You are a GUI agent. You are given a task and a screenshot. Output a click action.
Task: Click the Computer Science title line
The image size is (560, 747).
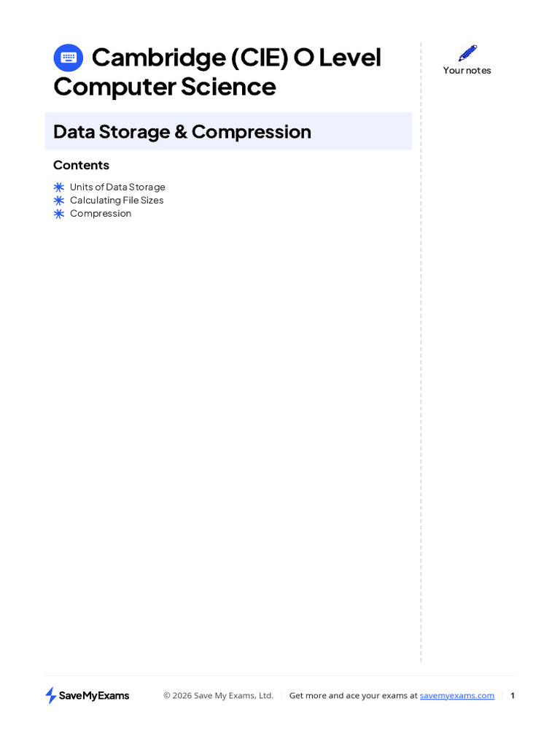pyautogui.click(x=165, y=87)
